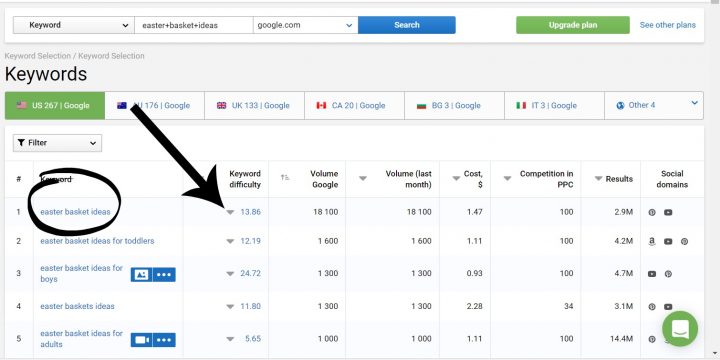This screenshot has height=360, width=720.
Task: Switch to the UK 133 | Google tab
Action: (254, 106)
